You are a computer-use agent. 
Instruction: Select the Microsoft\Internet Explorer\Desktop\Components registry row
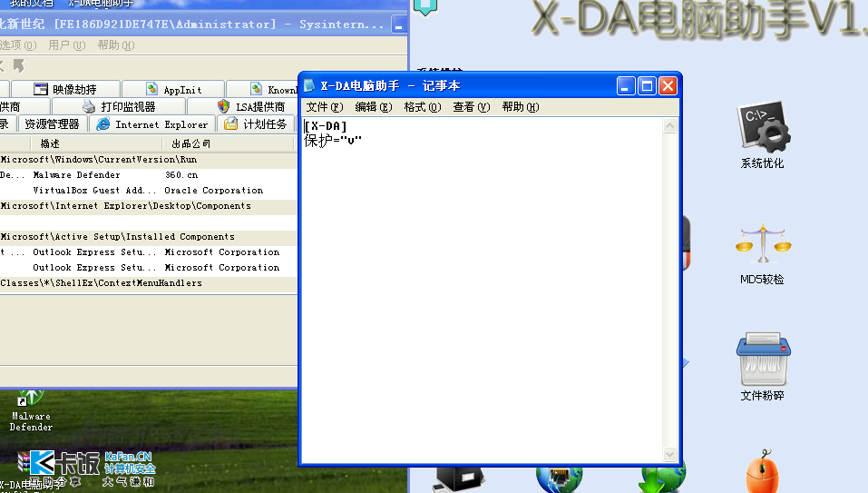click(149, 206)
